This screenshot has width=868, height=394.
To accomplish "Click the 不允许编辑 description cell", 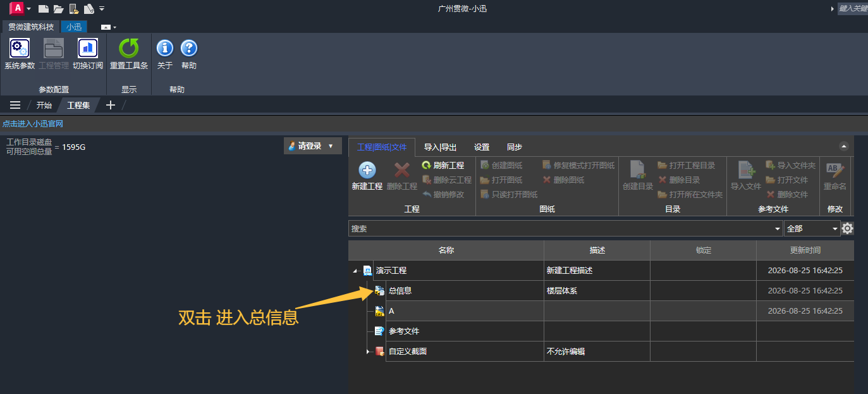I will point(597,351).
